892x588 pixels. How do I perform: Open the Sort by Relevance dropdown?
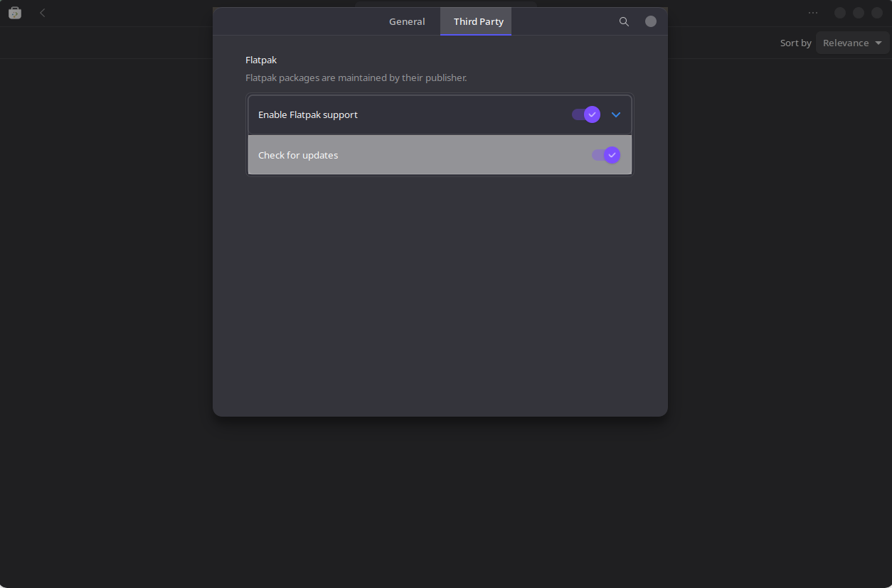point(853,43)
